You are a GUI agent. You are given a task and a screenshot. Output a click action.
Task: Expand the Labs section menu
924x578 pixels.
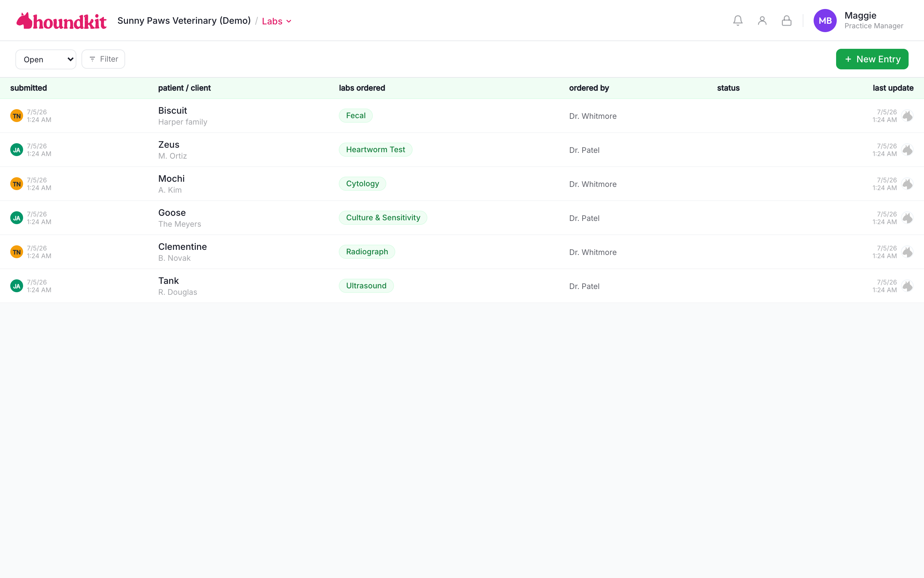pyautogui.click(x=277, y=22)
